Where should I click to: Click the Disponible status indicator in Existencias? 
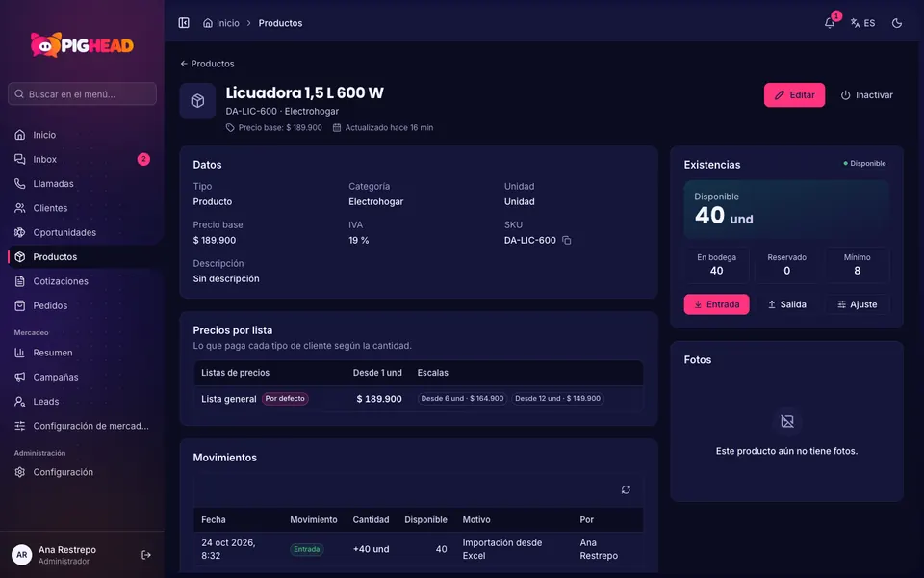pos(864,164)
